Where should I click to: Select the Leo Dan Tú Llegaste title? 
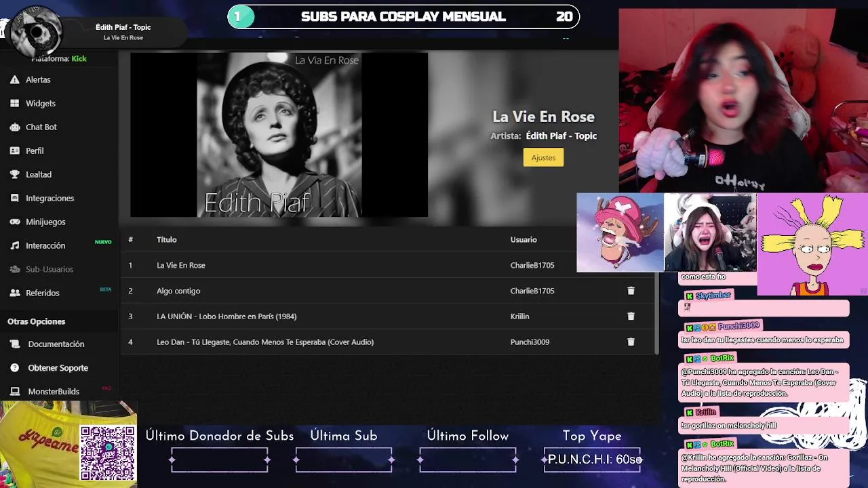[265, 342]
